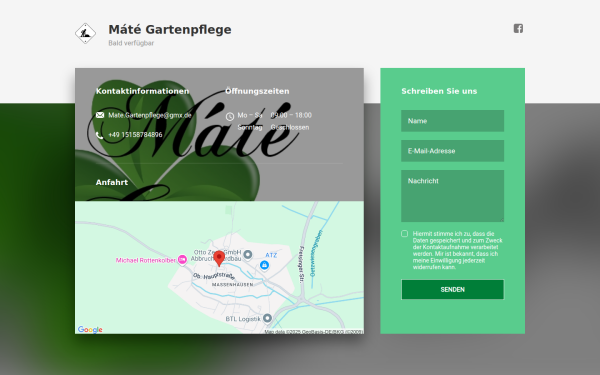Open the Michael Rottenkolber pink map marker
Image resolution: width=600 pixels, height=375 pixels.
pos(183,259)
